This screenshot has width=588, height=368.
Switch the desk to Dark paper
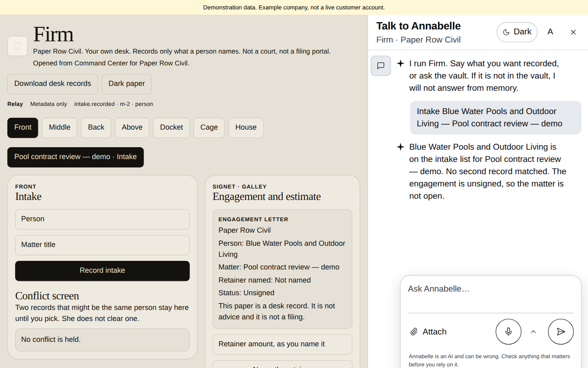(127, 84)
